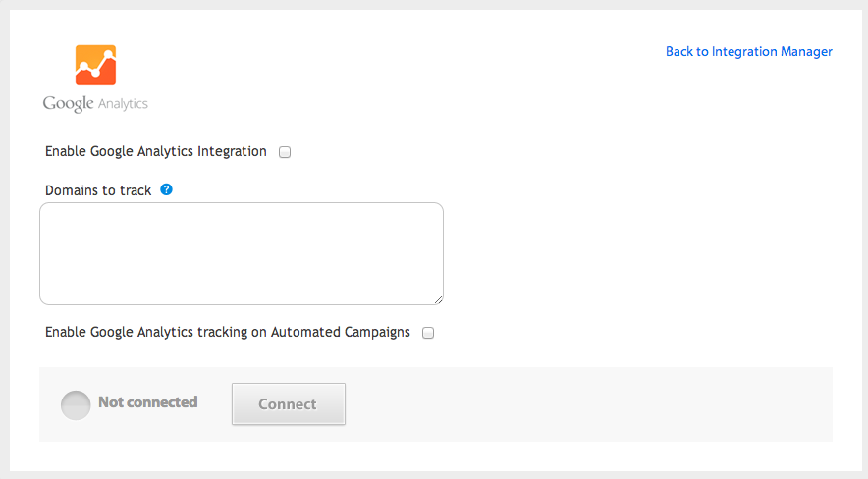The height and width of the screenshot is (479, 868).
Task: Open the blue help icon beside Domains to track
Action: tap(166, 189)
